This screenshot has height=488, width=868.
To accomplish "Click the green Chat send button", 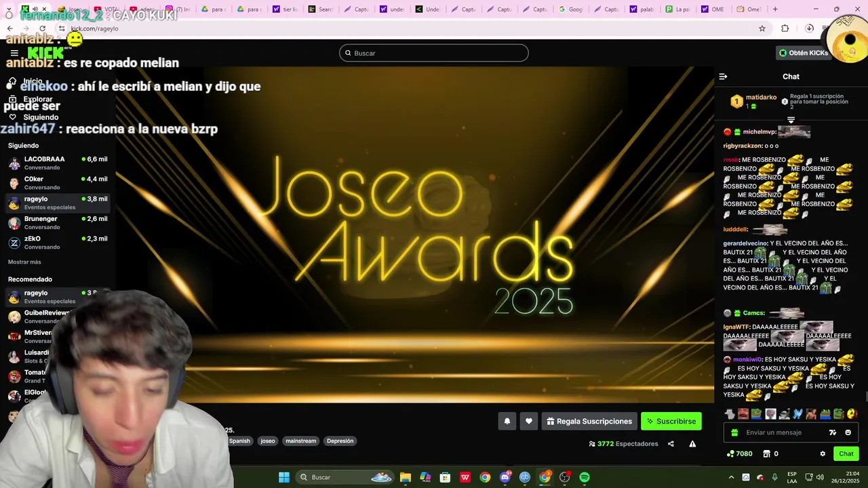I will coord(846,454).
